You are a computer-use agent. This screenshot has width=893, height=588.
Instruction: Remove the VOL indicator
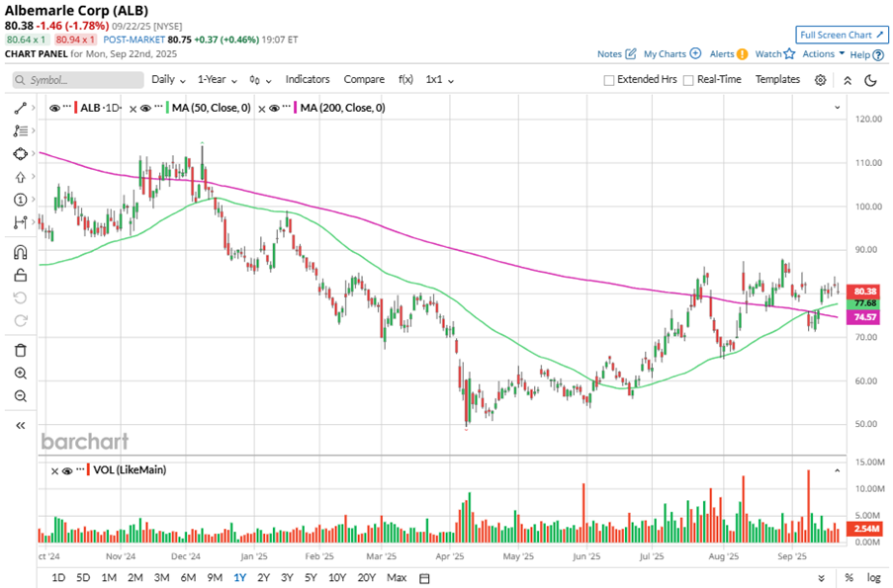(54, 471)
